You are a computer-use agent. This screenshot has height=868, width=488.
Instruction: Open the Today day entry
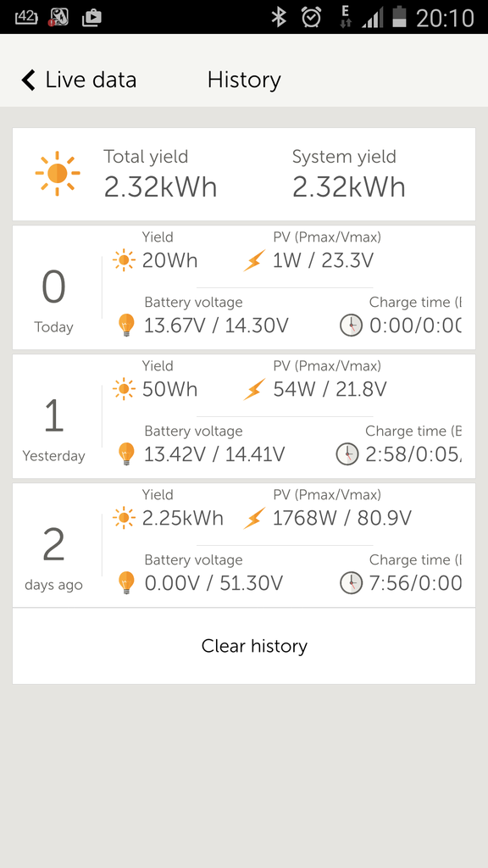pyautogui.click(x=244, y=287)
